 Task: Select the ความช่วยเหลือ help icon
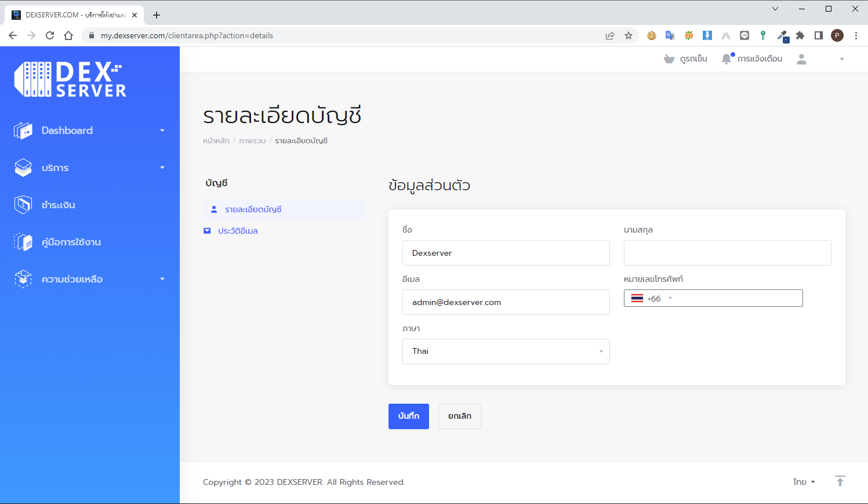tap(23, 279)
